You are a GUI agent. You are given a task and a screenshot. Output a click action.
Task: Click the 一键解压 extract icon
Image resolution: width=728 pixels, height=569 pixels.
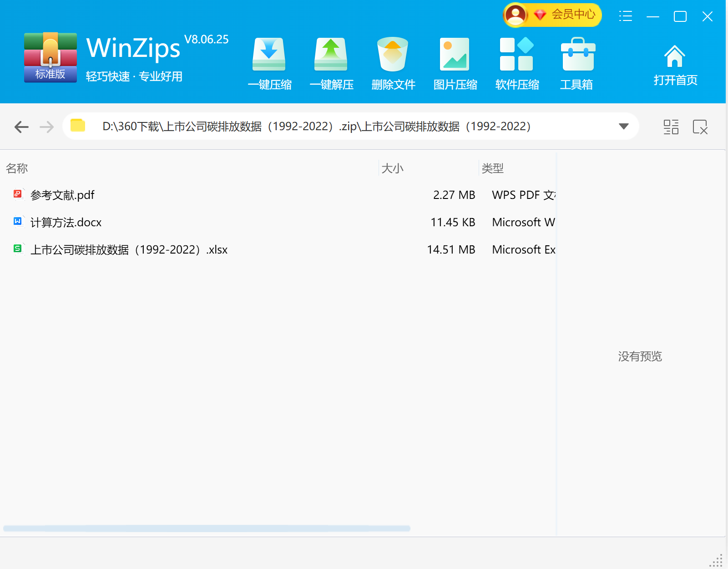click(x=331, y=55)
